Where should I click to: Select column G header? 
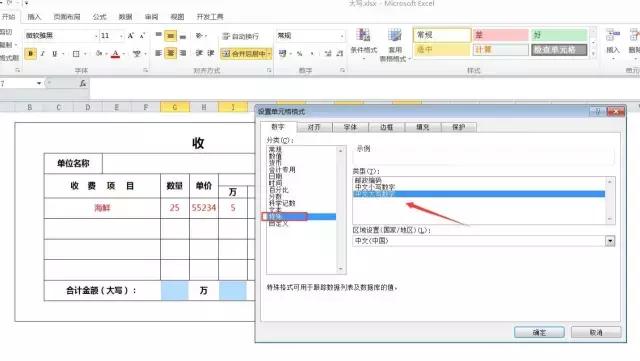175,107
